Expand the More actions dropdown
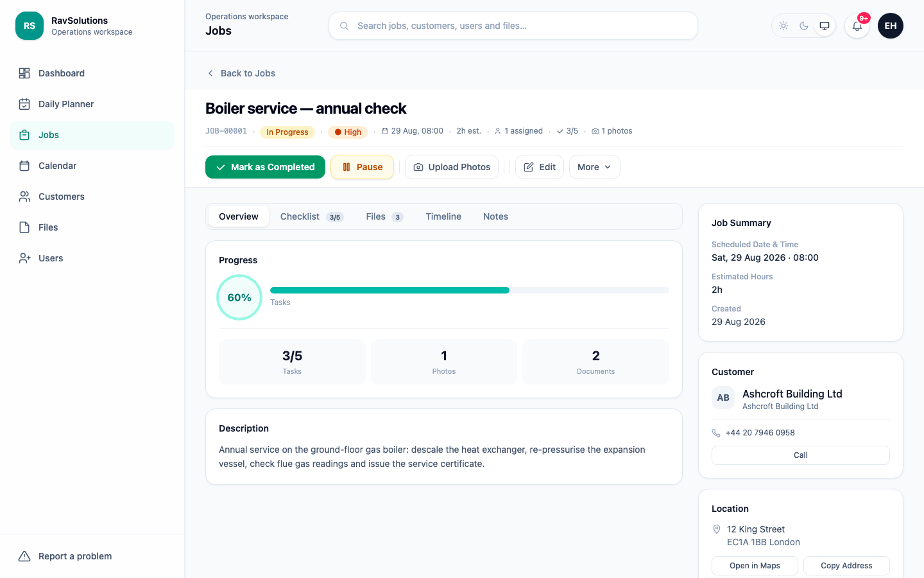Screen dimensions: 924x578 [595, 167]
